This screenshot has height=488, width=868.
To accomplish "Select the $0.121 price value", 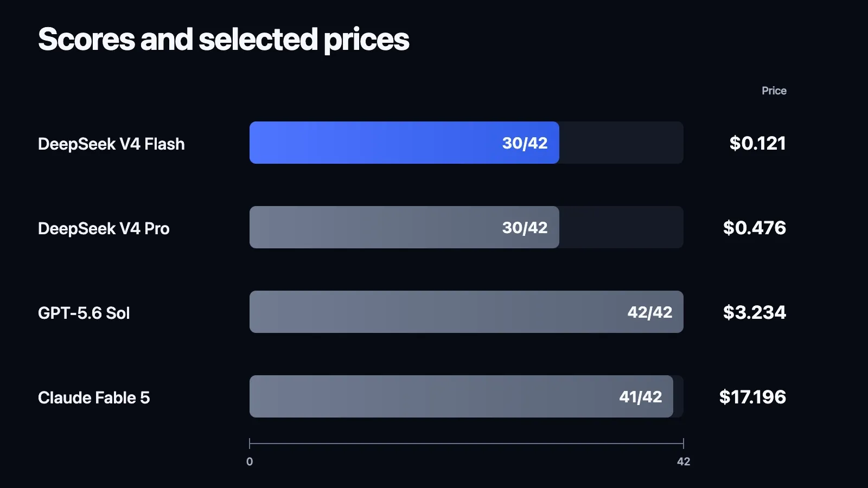I will point(757,143).
